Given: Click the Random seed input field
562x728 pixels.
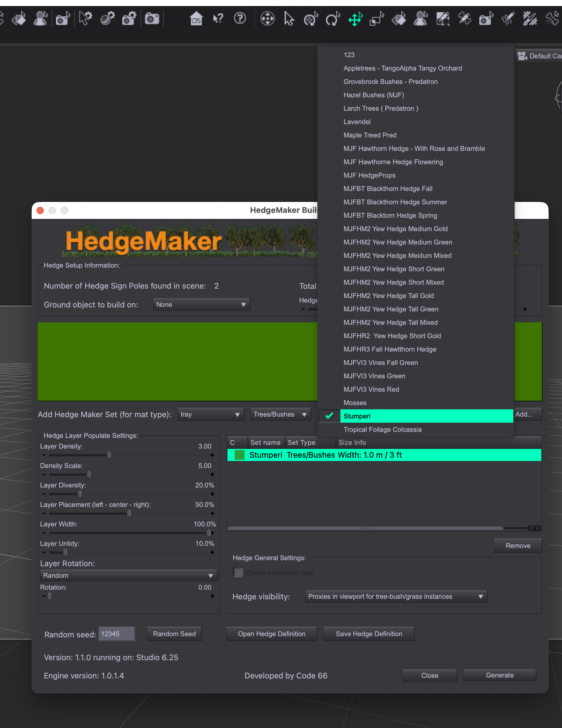Looking at the screenshot, I should 117,634.
